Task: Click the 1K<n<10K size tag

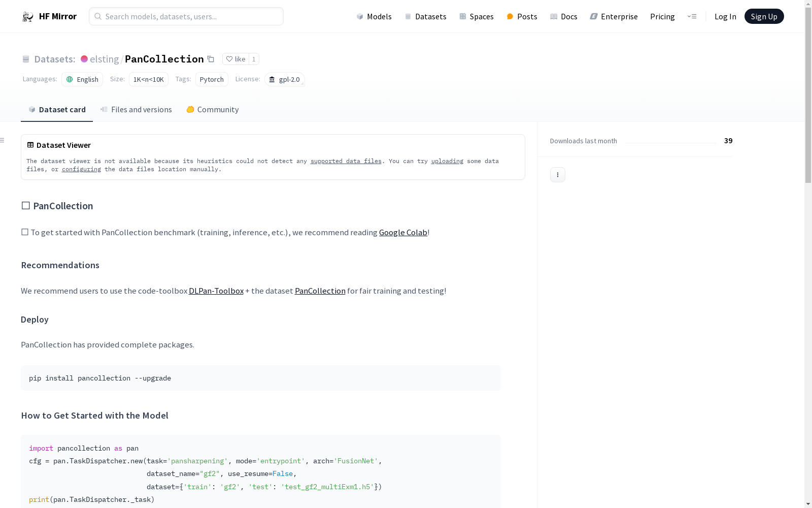Action: click(x=149, y=79)
